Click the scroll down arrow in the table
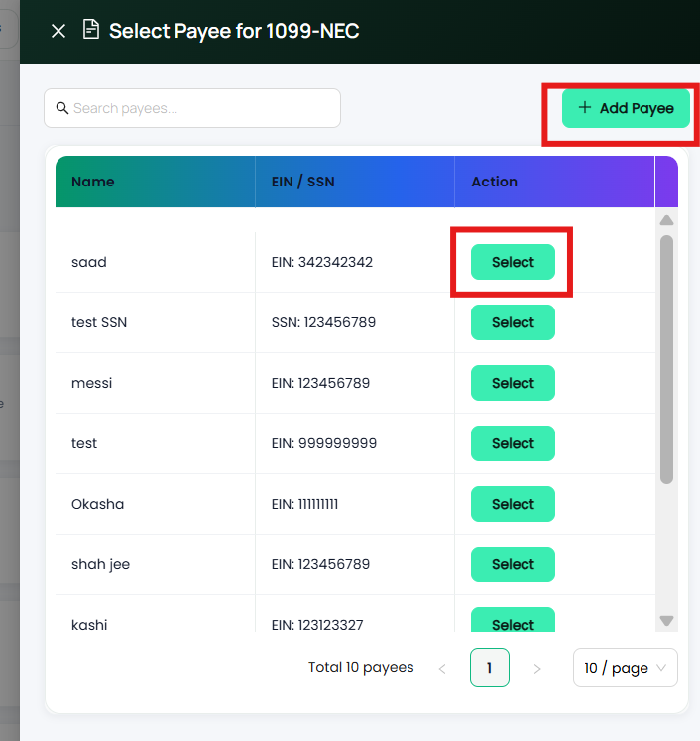 tap(667, 621)
